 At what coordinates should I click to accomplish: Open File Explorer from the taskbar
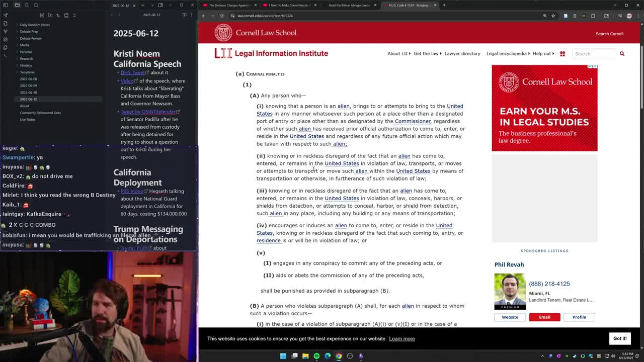305,356
